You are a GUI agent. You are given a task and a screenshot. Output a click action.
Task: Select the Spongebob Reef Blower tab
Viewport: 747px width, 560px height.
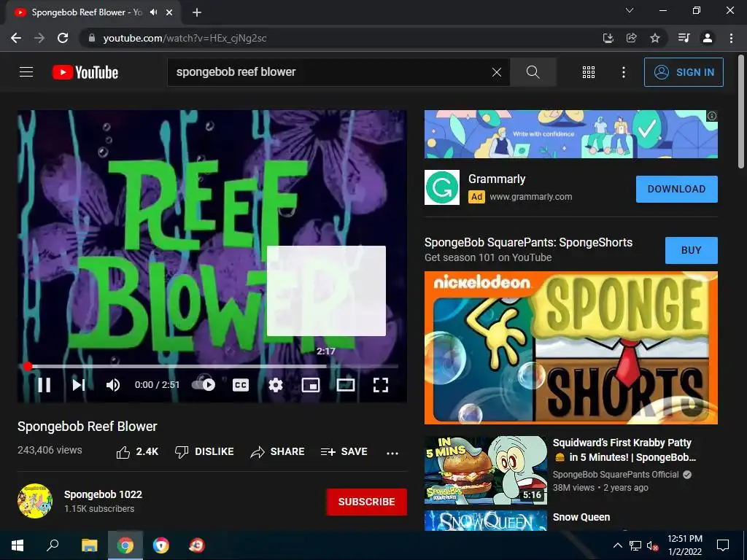click(93, 12)
